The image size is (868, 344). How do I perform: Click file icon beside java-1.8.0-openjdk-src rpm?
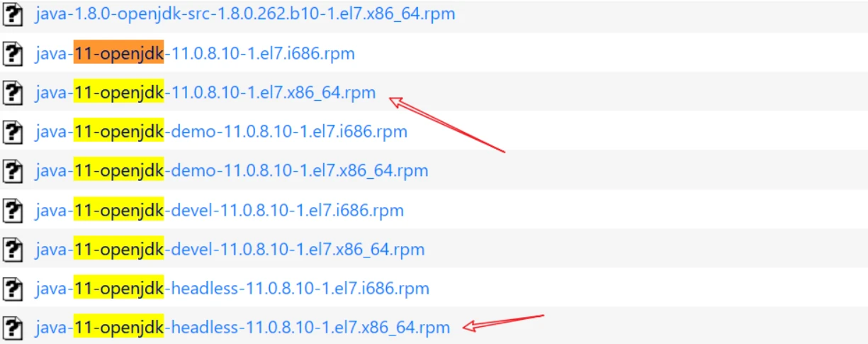[x=13, y=14]
